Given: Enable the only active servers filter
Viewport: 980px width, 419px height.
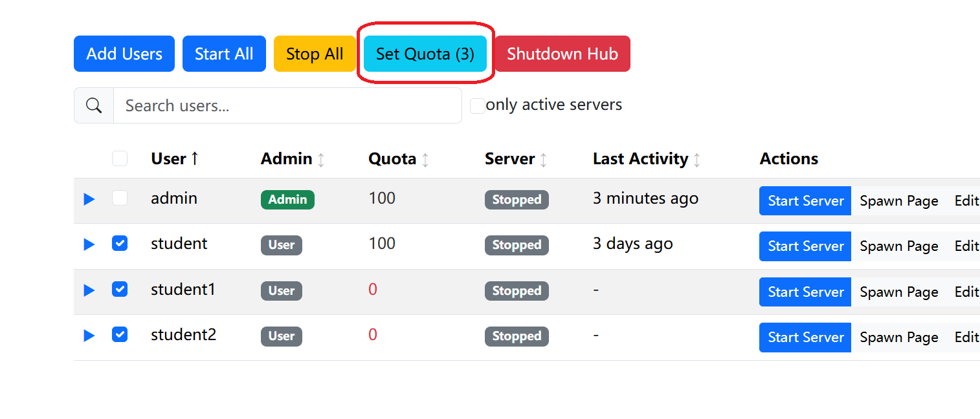Looking at the screenshot, I should (476, 105).
